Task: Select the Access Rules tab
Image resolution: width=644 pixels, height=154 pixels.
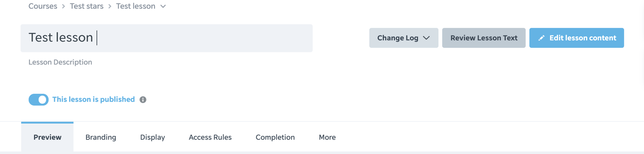Action: coord(210,137)
